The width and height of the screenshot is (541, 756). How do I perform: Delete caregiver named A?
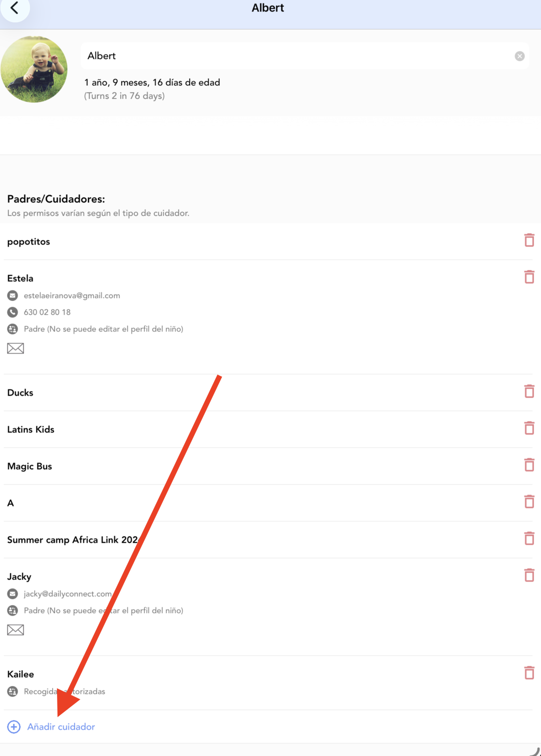[529, 502]
